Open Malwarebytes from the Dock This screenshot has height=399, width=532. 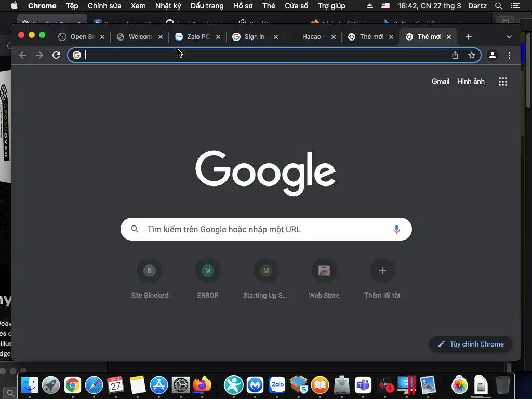pos(255,385)
